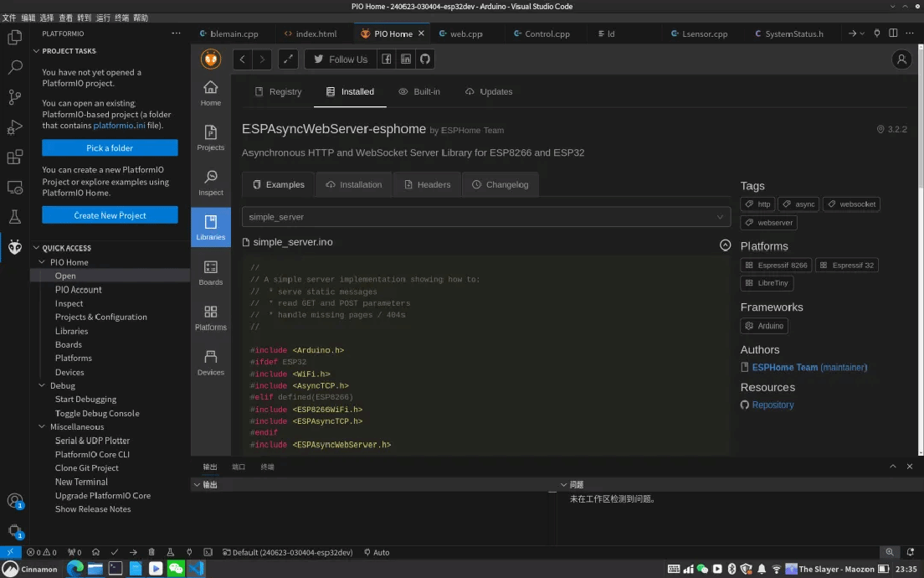Open PLATFORMIO panel more actions ellipsis
Image resolution: width=924 pixels, height=578 pixels.
click(x=176, y=33)
